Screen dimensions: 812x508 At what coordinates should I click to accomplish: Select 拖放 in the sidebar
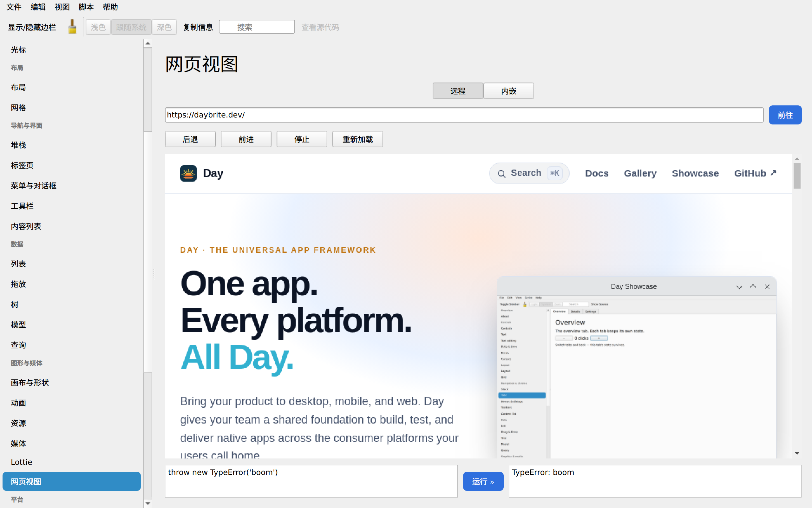(71, 284)
